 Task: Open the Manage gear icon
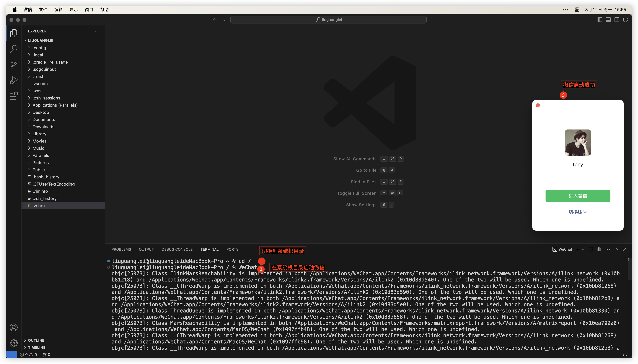coord(14,343)
